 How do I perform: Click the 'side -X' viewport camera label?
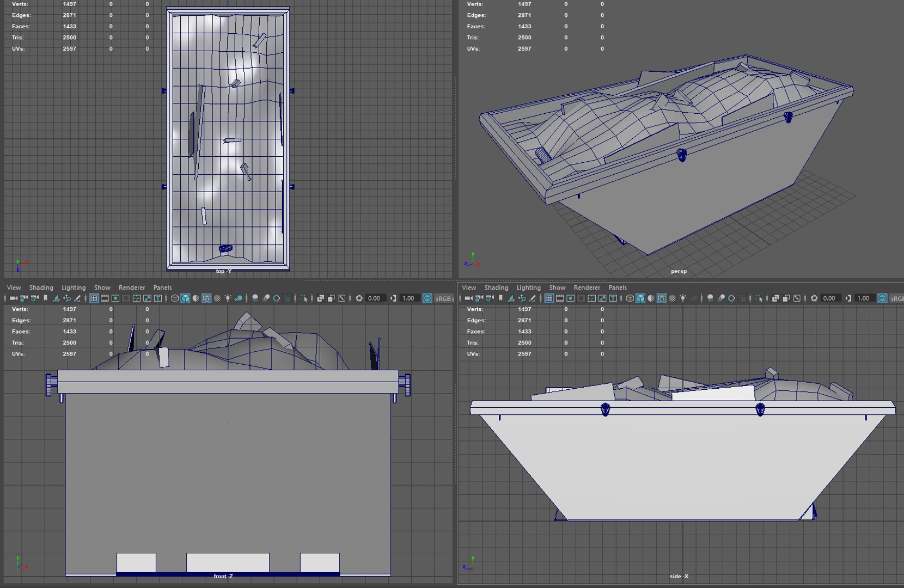(x=679, y=576)
